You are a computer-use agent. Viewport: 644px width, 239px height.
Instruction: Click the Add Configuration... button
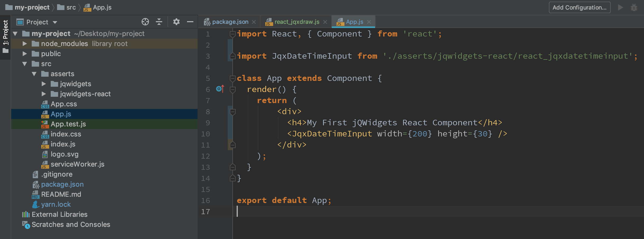click(x=579, y=7)
